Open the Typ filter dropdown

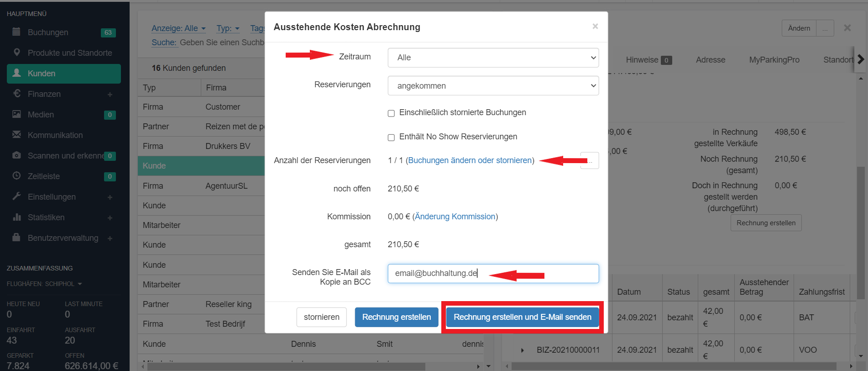(228, 28)
